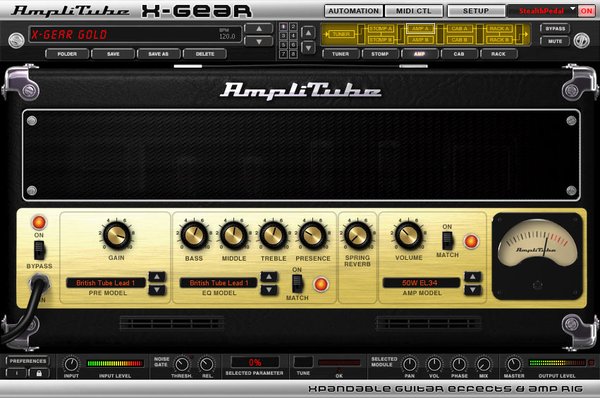Click the MIX knob

click(x=484, y=364)
